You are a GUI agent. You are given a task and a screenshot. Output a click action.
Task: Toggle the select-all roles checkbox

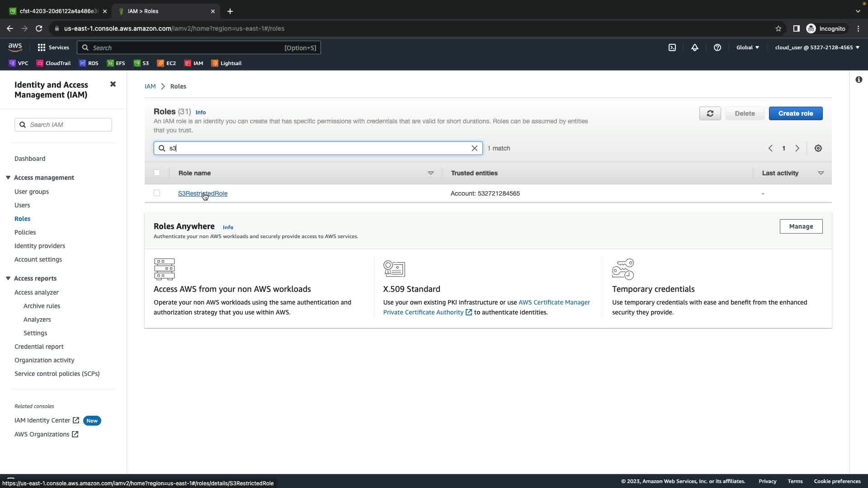click(x=157, y=173)
